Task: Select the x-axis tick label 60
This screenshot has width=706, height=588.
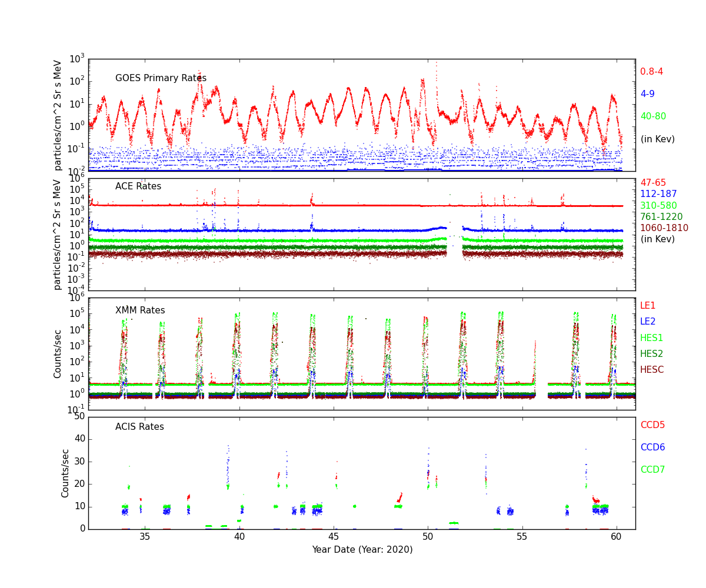Action: click(x=616, y=538)
